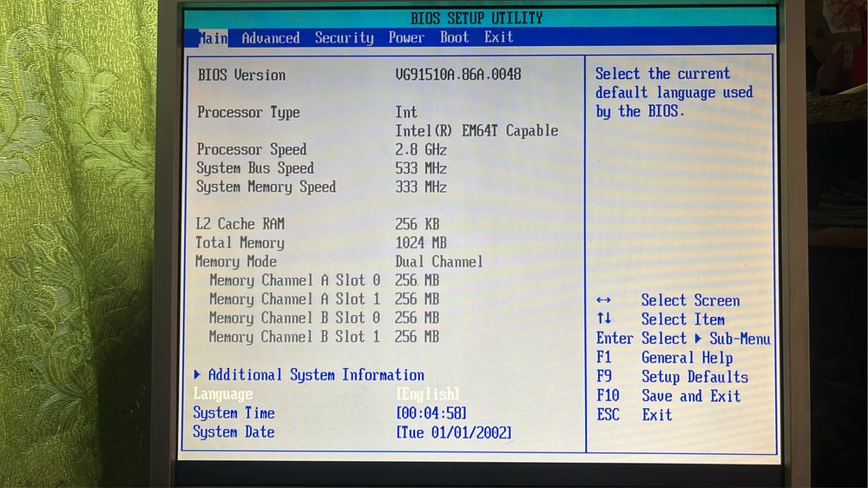
Task: Click the language help description text
Action: coord(674,93)
